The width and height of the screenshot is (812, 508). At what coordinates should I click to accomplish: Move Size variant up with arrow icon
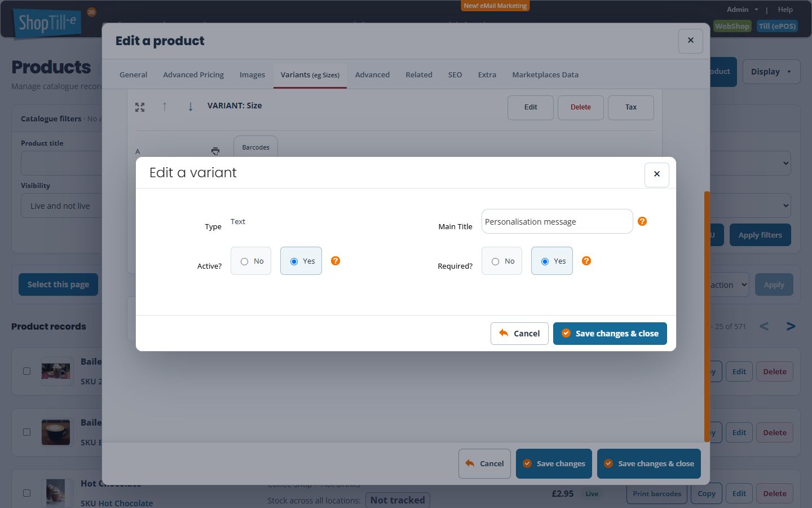click(165, 106)
